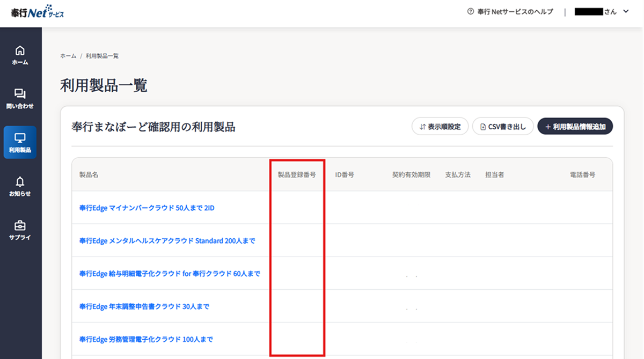Click the 製品登録番号 column header
This screenshot has width=644, height=359.
[296, 175]
